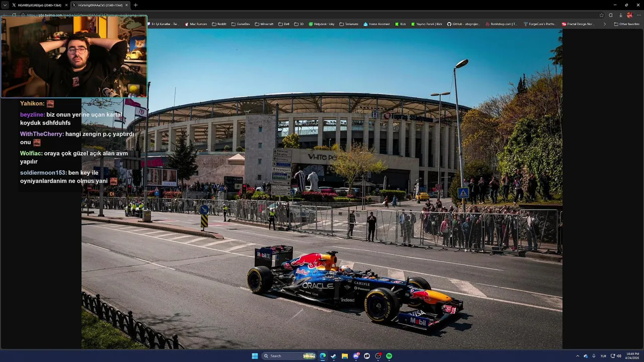Open File Explorer from the taskbar
Screen dimensions: 644x362
[345, 356]
